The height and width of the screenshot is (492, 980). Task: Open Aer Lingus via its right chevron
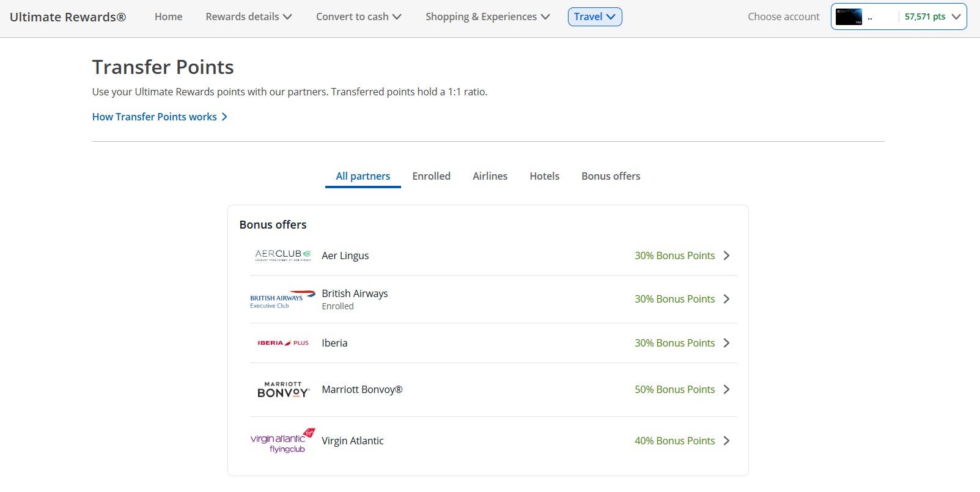click(726, 255)
